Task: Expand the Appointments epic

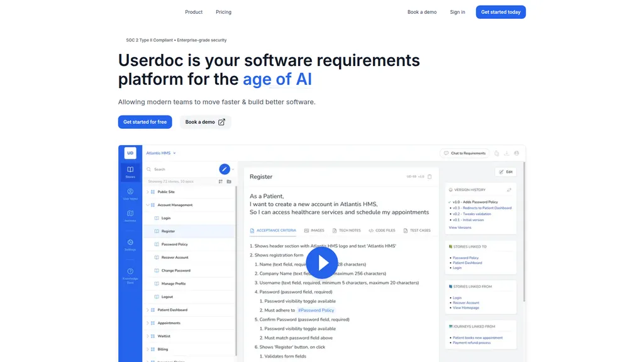Action: 148,323
